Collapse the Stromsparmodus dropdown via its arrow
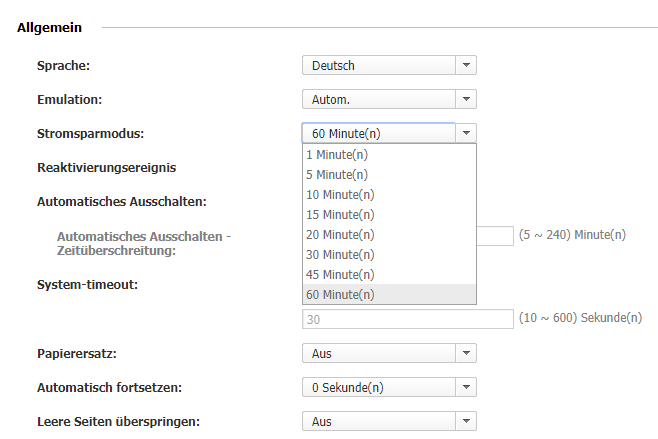 click(x=466, y=133)
